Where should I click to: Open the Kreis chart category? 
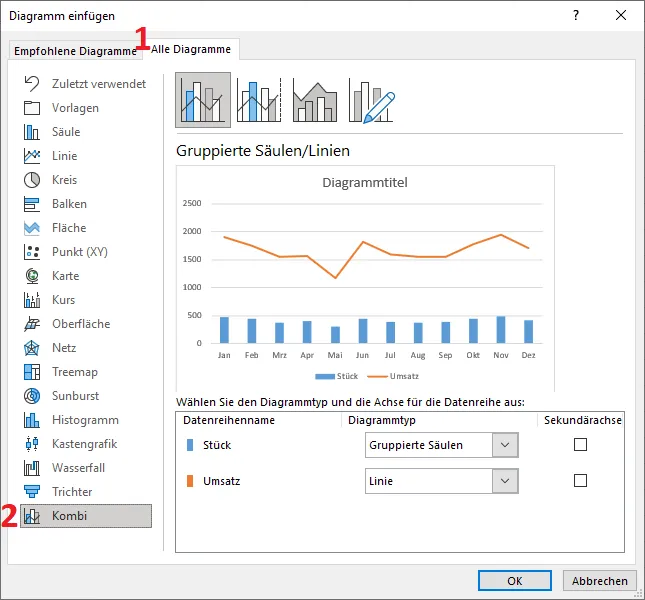pos(64,180)
